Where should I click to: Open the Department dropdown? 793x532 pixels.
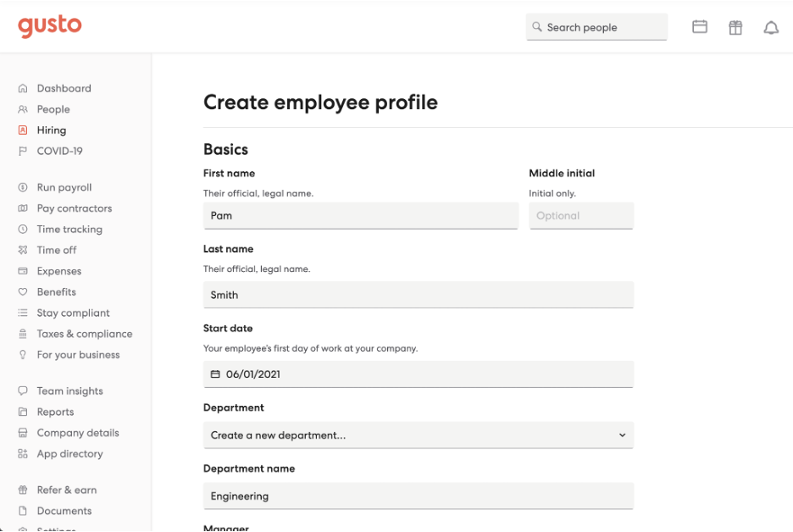[x=419, y=435]
